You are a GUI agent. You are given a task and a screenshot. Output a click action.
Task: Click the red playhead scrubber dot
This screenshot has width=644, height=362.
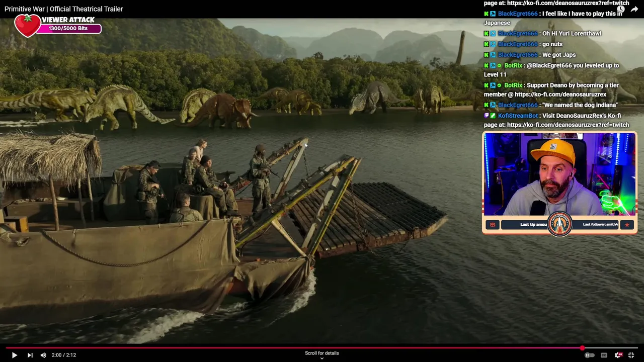(582, 347)
